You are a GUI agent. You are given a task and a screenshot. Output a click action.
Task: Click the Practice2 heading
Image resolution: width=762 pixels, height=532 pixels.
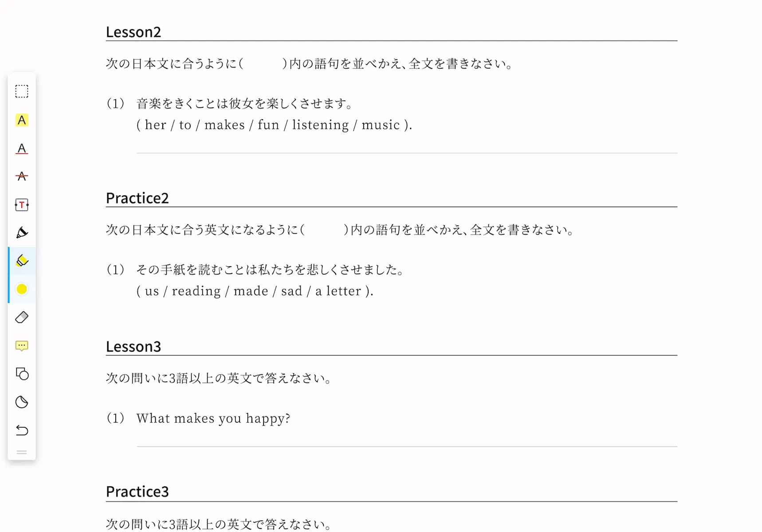(x=137, y=198)
